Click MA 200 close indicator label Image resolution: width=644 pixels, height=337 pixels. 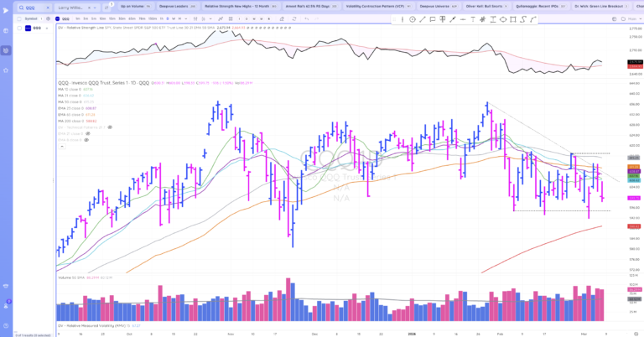[70, 121]
